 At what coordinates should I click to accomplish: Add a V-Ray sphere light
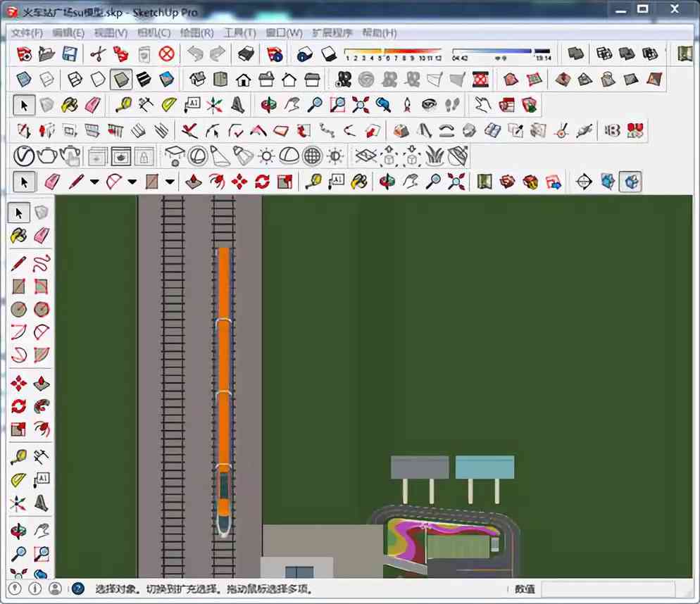(198, 156)
